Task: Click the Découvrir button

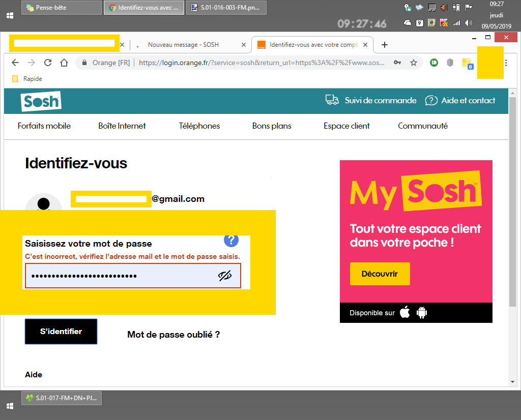Action: 380,274
